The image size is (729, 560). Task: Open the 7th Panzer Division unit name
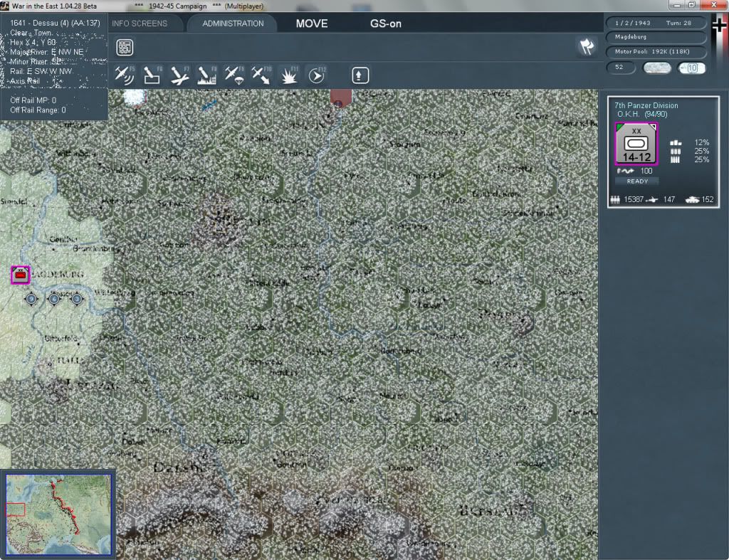pos(646,105)
